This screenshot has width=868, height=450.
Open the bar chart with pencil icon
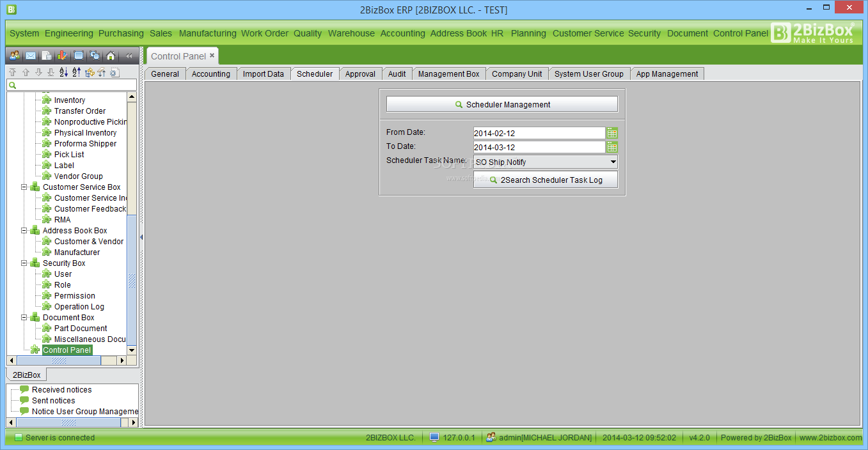pyautogui.click(x=63, y=56)
